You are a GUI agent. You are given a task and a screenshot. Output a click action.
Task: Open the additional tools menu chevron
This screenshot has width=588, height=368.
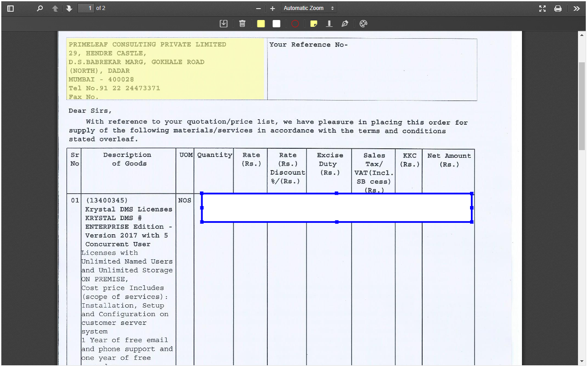tap(577, 8)
